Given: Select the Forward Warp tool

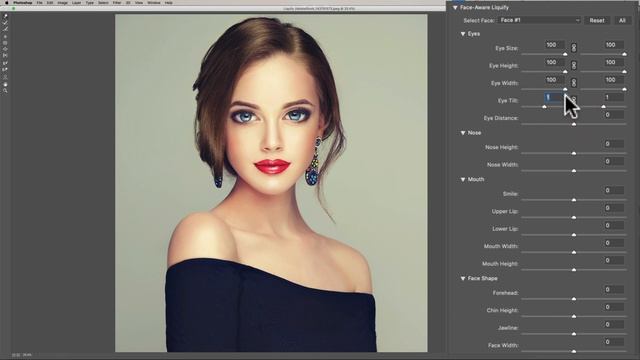Looking at the screenshot, I should tap(5, 16).
